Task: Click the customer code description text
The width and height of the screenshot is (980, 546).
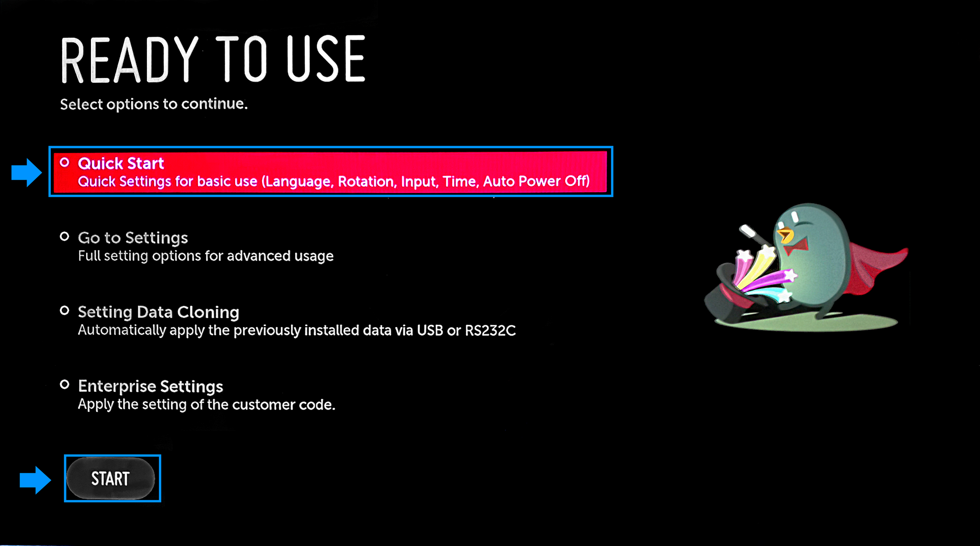Action: pos(207,404)
